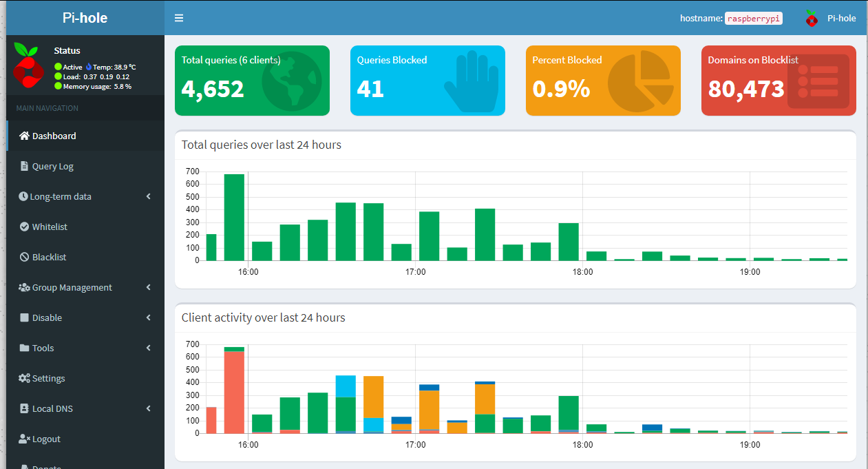The width and height of the screenshot is (868, 469).
Task: Open the Pi-hole user menu text in header
Action: [841, 19]
